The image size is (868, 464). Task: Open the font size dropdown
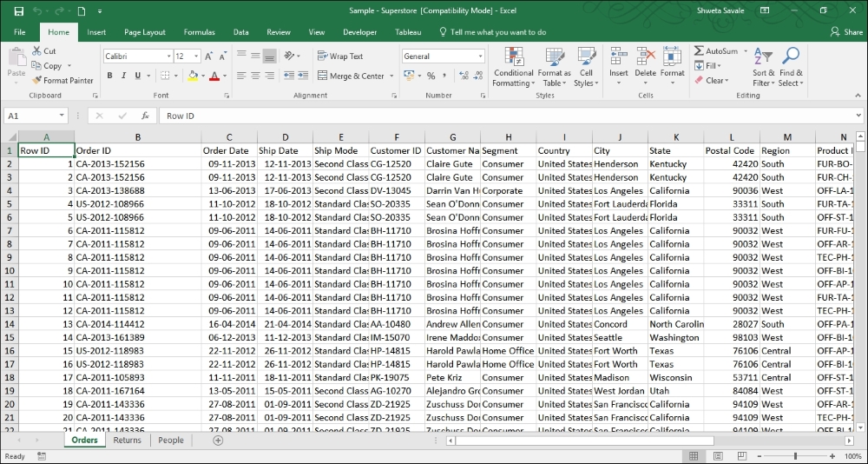(196, 56)
